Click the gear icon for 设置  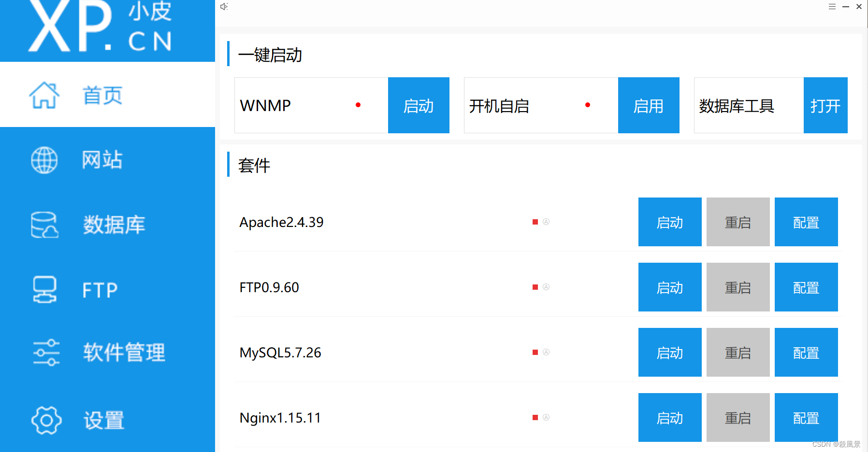coord(46,420)
